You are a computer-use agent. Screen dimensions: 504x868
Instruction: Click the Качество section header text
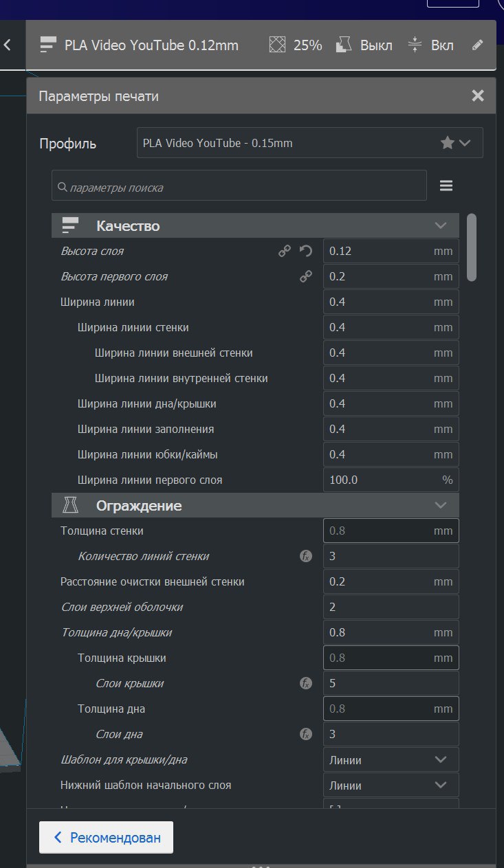coord(128,225)
